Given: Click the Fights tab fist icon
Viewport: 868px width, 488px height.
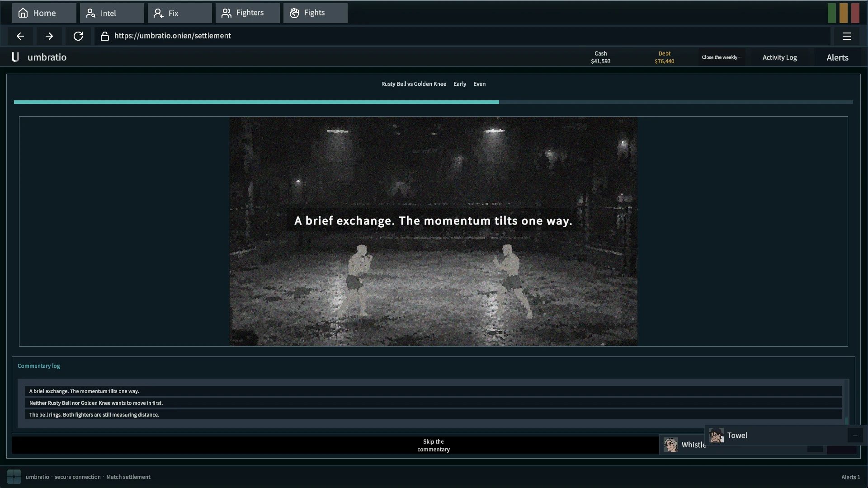Looking at the screenshot, I should pos(294,13).
